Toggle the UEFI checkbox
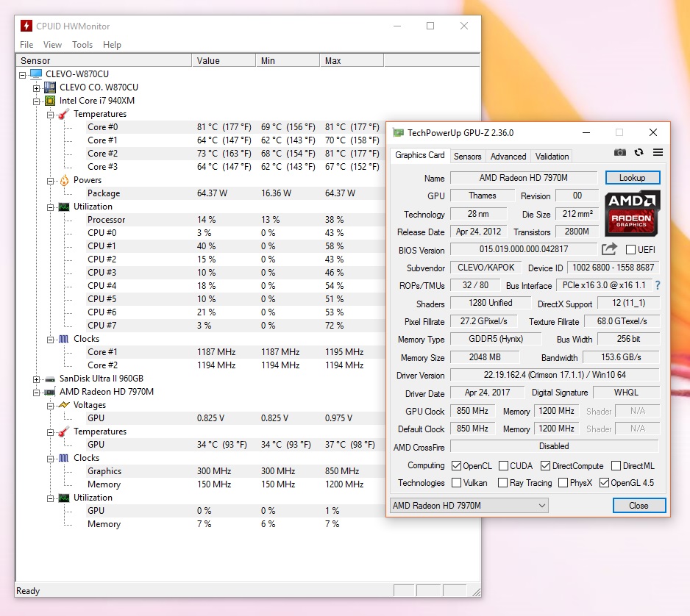Image resolution: width=690 pixels, height=616 pixels. click(630, 250)
